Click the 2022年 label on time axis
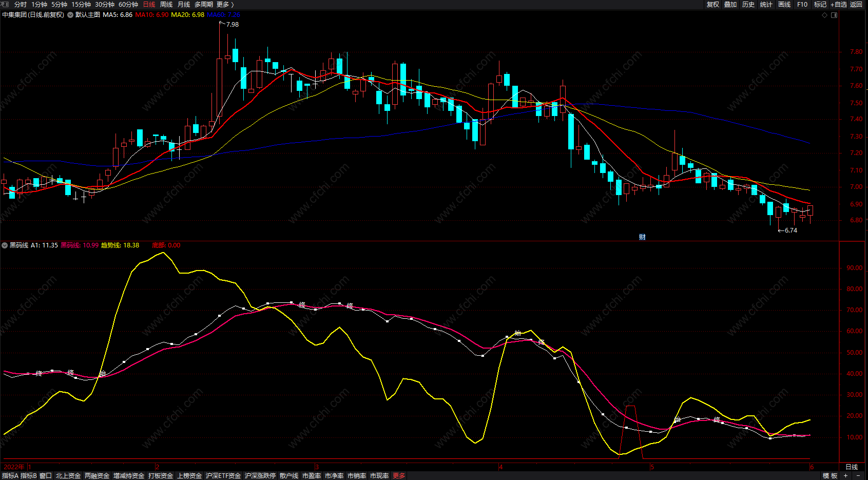This screenshot has width=868, height=480. tap(14, 467)
